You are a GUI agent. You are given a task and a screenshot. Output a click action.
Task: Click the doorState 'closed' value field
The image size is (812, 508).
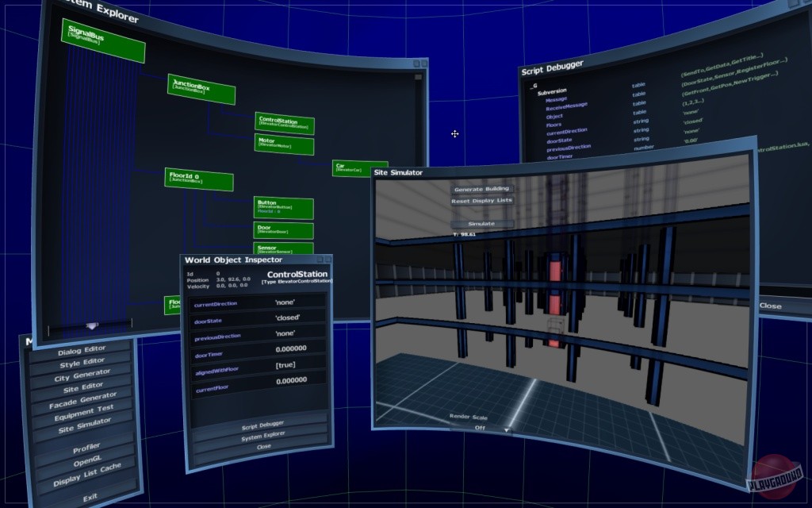(x=287, y=317)
